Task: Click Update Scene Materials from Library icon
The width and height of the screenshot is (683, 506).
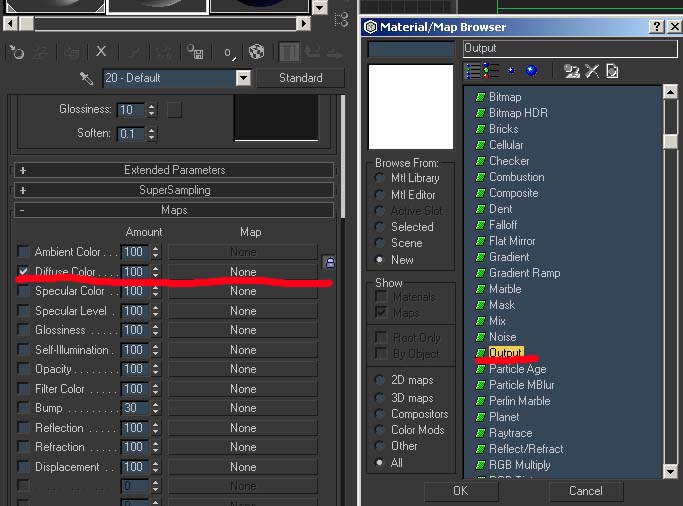Action: (571, 71)
